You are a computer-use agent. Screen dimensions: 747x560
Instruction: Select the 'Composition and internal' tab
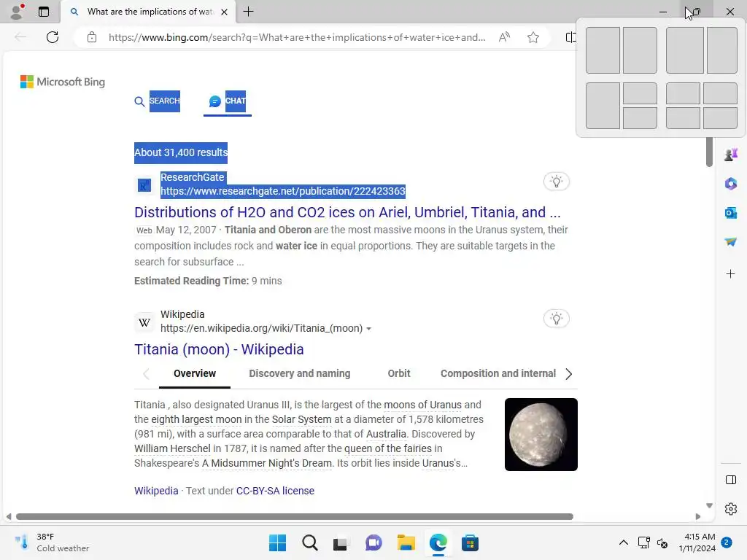click(x=498, y=374)
